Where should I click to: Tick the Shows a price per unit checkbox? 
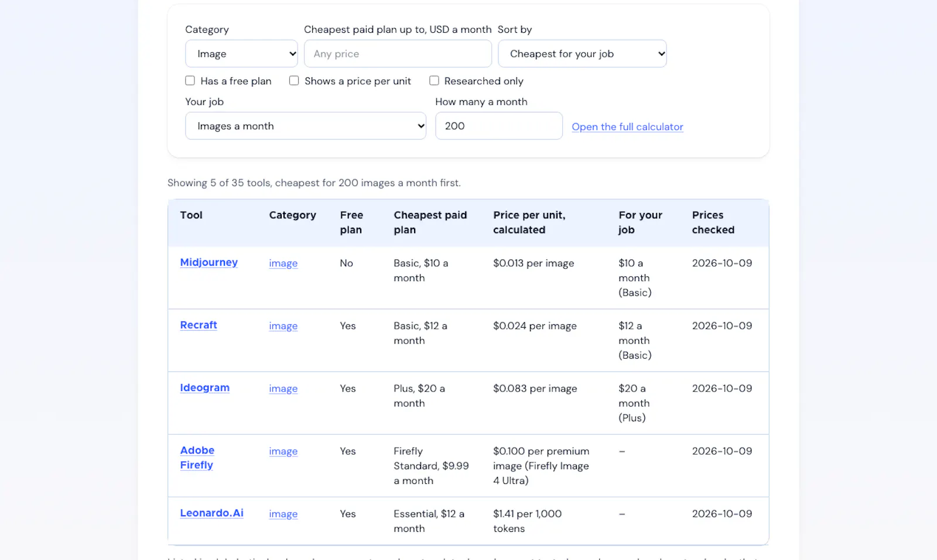pos(294,81)
